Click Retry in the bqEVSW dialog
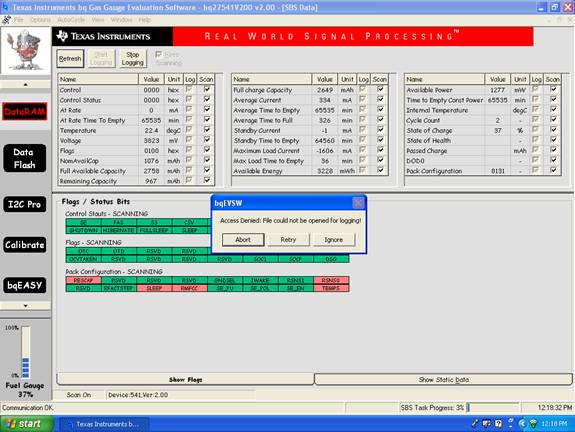 tap(288, 239)
